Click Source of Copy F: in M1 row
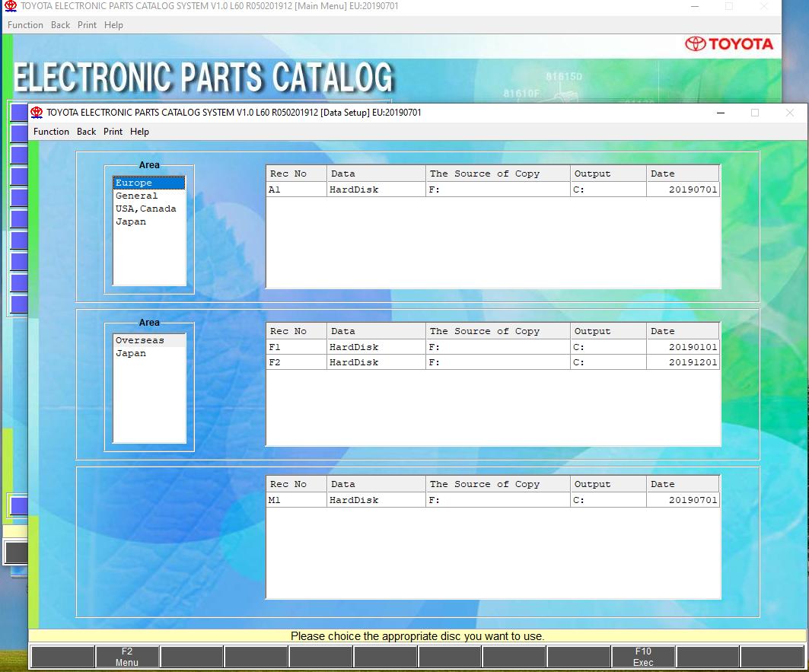The width and height of the screenshot is (809, 672). [x=498, y=499]
